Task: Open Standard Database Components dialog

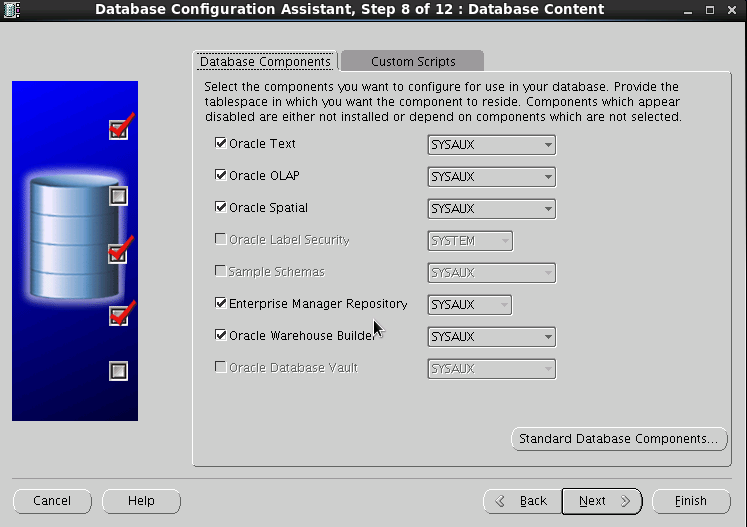Action: (619, 438)
